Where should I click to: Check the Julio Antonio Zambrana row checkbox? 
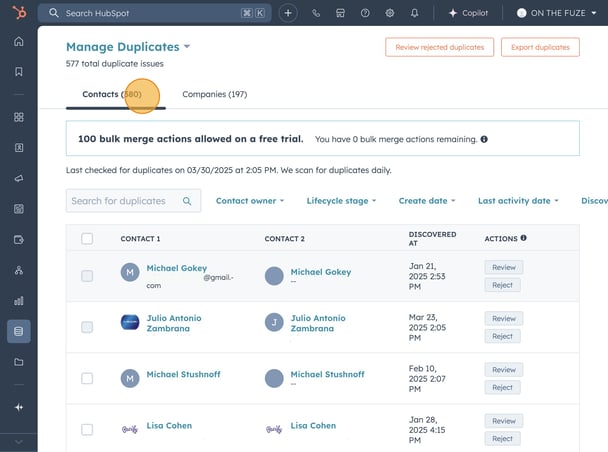87,327
